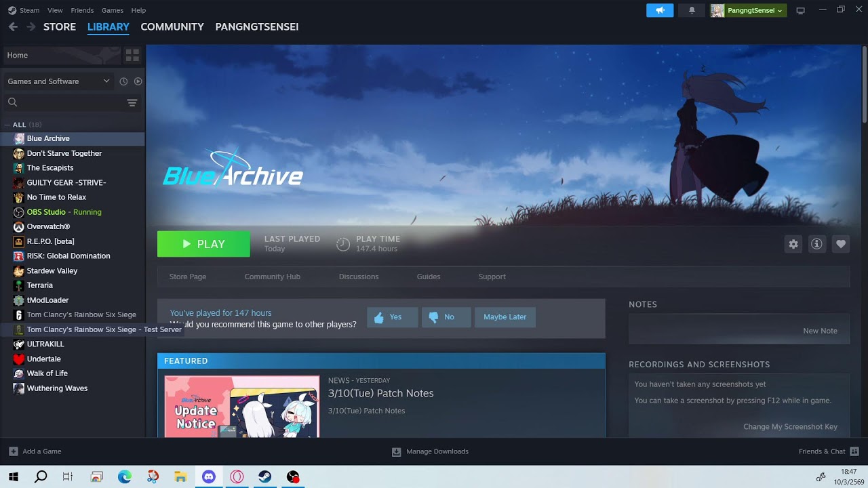Toggle library collections grid view
The image size is (868, 488).
pyautogui.click(x=132, y=55)
